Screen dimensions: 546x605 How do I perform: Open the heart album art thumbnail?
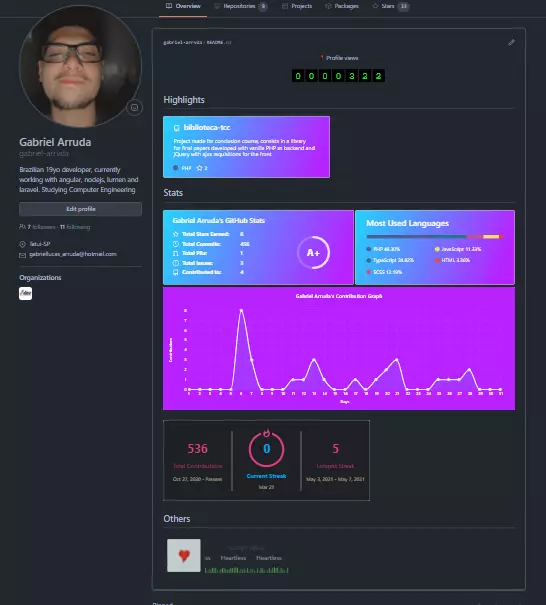[184, 555]
